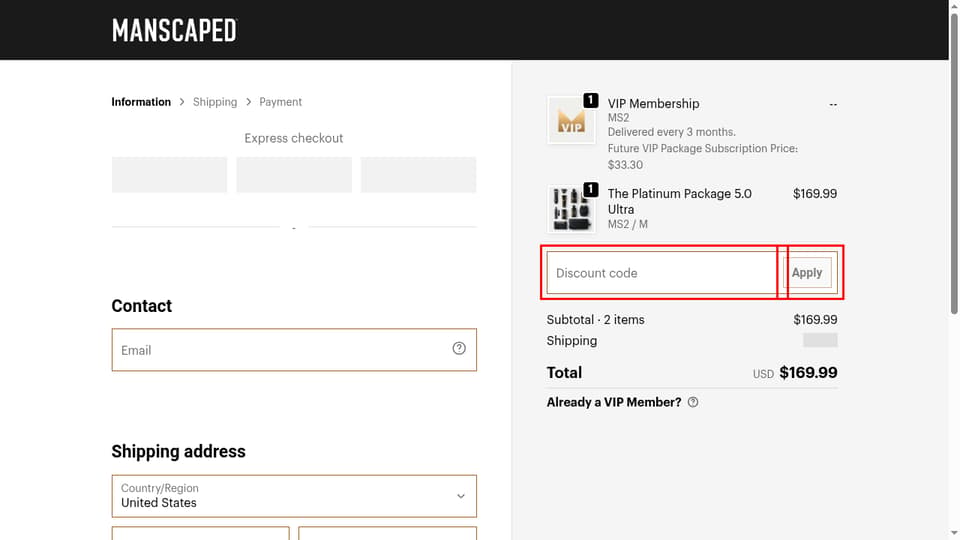Click the Express checkout heading
Viewport: 960px width, 540px height.
coord(294,138)
